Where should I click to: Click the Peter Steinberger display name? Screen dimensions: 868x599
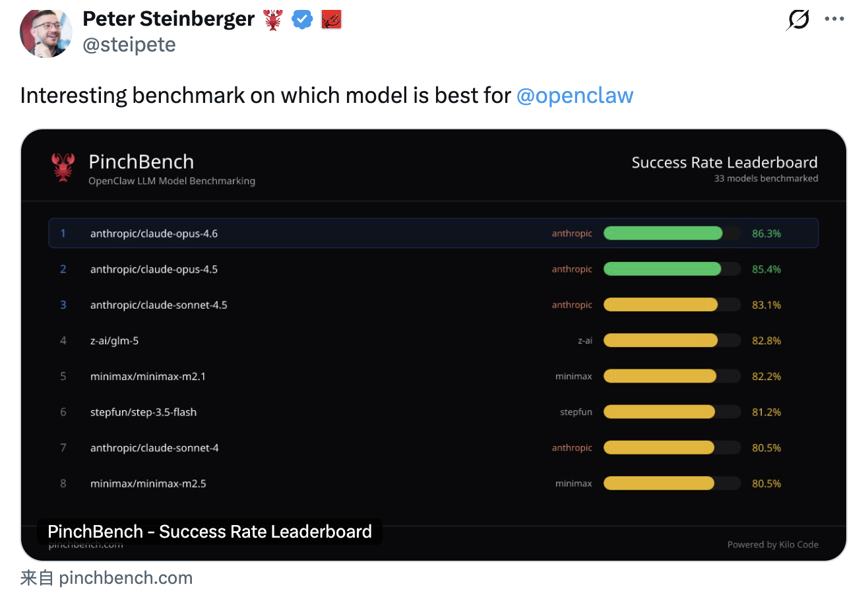click(168, 19)
